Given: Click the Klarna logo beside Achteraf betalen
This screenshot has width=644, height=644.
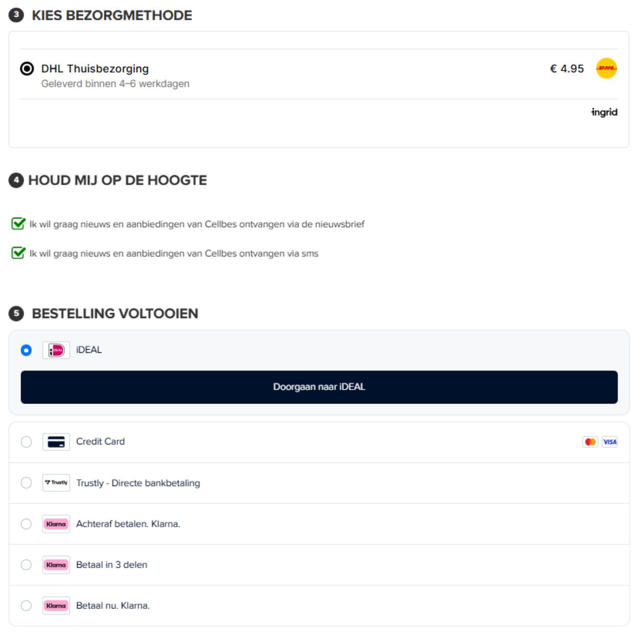Looking at the screenshot, I should pyautogui.click(x=56, y=524).
